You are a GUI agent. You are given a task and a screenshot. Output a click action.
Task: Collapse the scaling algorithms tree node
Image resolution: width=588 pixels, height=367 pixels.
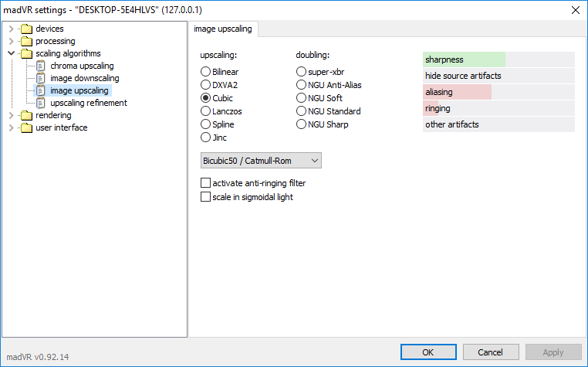tap(12, 54)
